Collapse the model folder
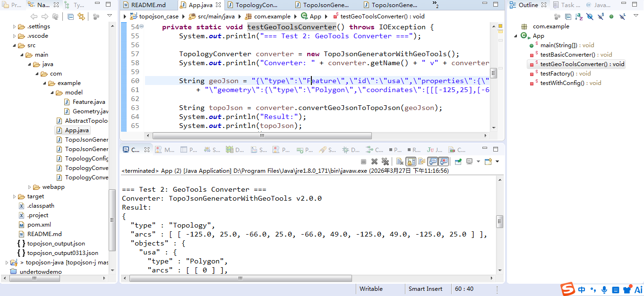Viewport: 644px width, 296px height. (x=52, y=93)
